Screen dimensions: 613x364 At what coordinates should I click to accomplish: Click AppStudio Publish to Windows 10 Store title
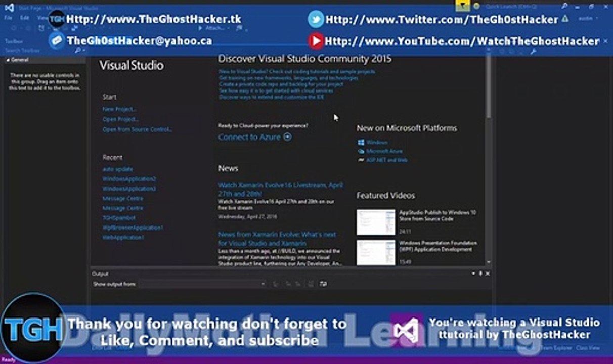(x=437, y=216)
